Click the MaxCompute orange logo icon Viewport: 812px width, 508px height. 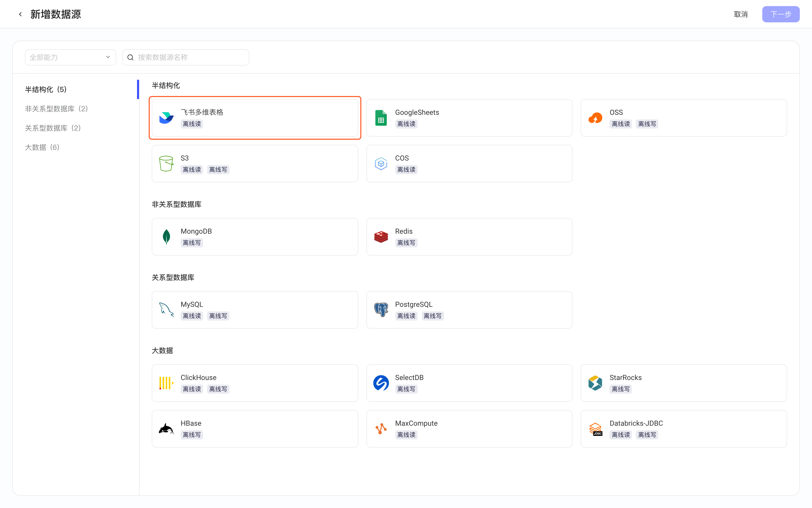[381, 429]
